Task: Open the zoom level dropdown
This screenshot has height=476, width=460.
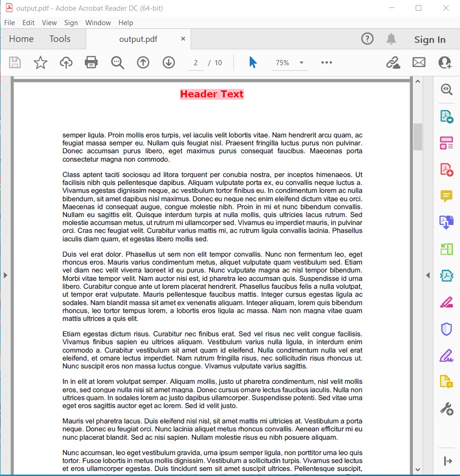Action: (x=289, y=62)
